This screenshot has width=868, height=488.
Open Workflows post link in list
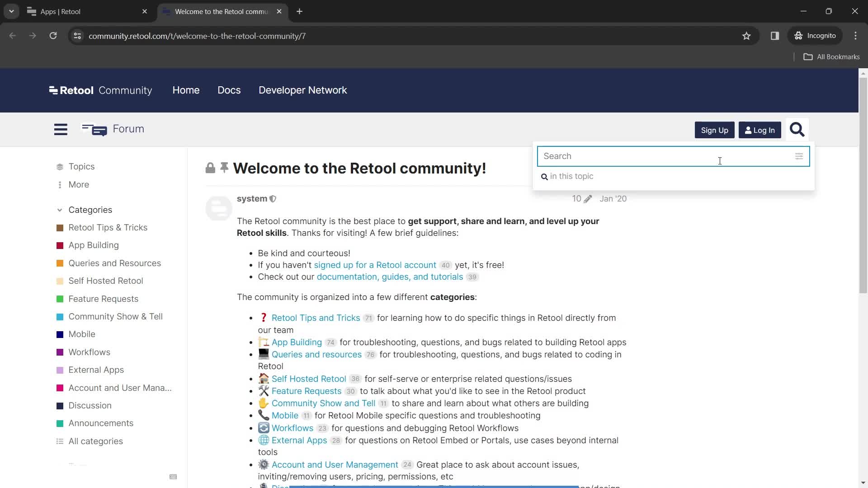[292, 428]
